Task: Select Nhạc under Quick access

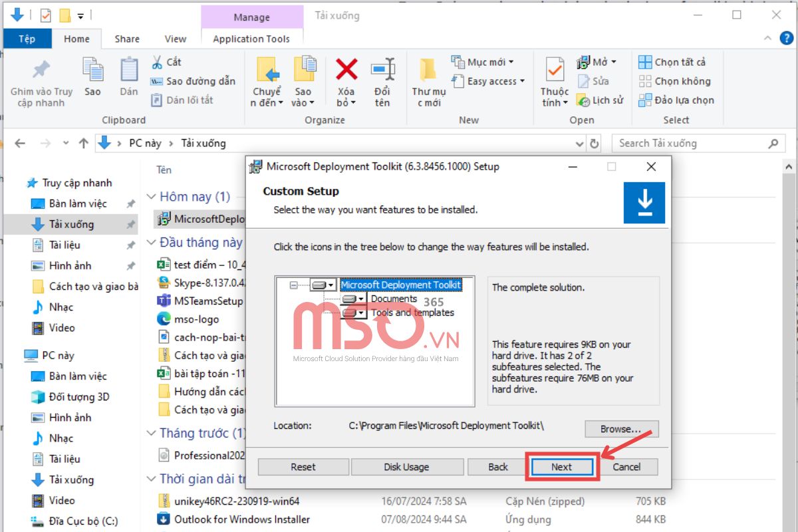Action: coord(61,307)
